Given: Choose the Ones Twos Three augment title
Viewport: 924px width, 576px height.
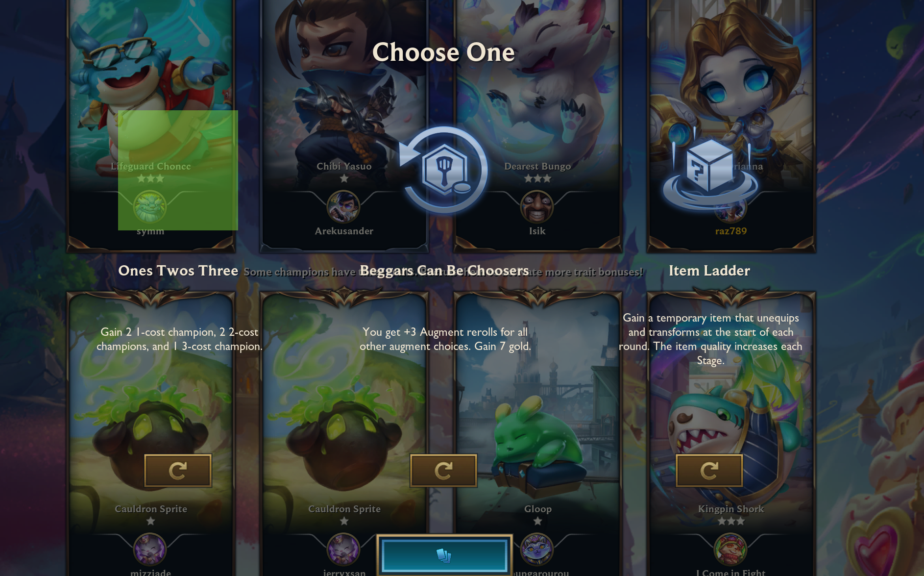Looking at the screenshot, I should click(x=178, y=271).
